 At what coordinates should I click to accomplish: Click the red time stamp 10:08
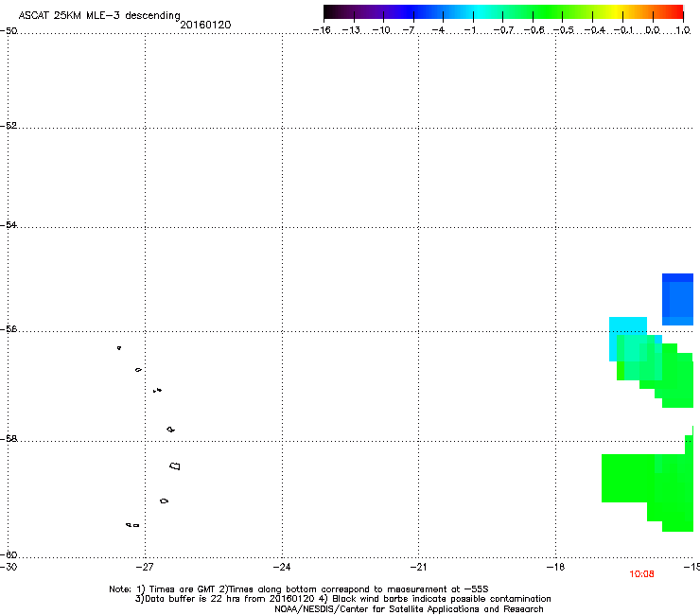point(641,574)
